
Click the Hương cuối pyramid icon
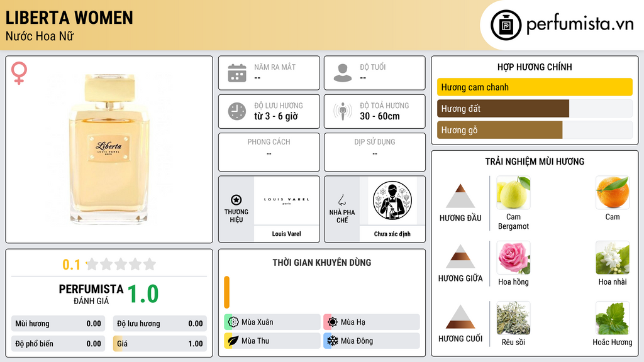click(460, 317)
